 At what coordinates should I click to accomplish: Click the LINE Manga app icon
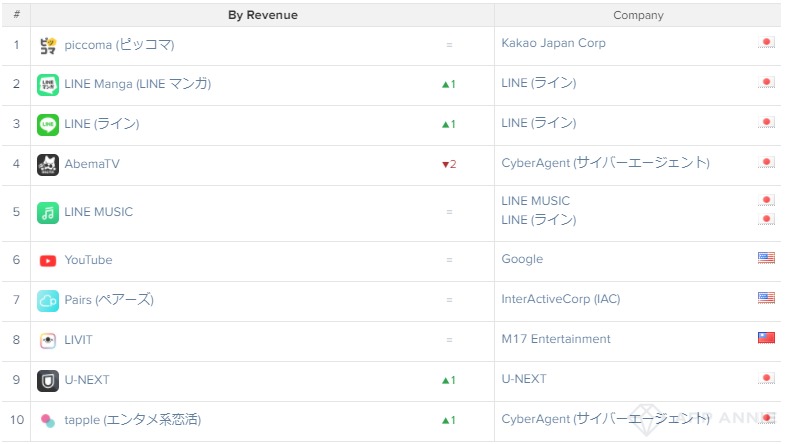[x=48, y=84]
